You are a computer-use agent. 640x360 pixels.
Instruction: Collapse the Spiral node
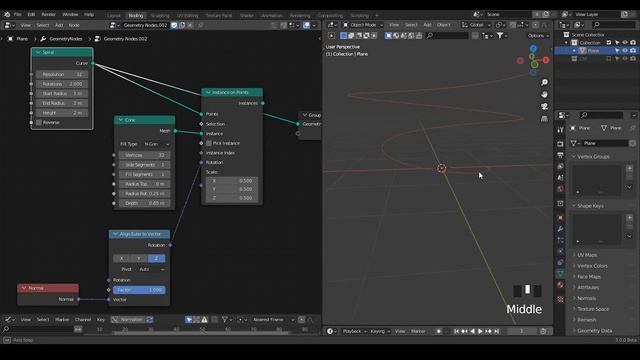tap(38, 52)
